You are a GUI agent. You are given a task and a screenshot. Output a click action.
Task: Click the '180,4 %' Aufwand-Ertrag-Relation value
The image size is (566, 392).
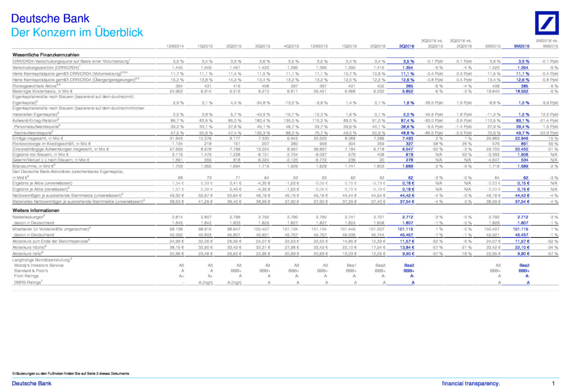(x=262, y=121)
